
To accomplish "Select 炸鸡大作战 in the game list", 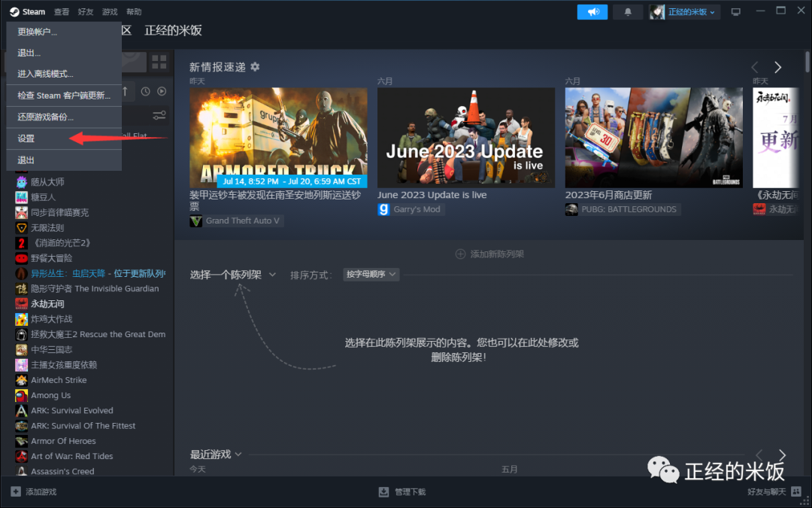I will pyautogui.click(x=52, y=319).
